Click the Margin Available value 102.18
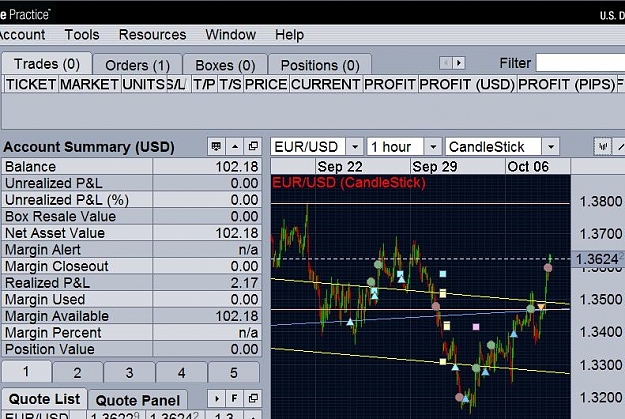Screen dimensions: 625x419 coord(237,316)
